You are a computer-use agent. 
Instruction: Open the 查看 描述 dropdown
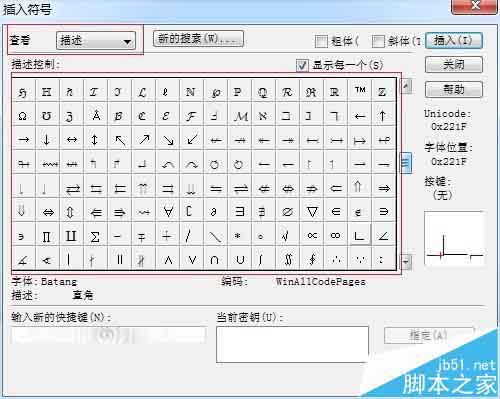96,41
